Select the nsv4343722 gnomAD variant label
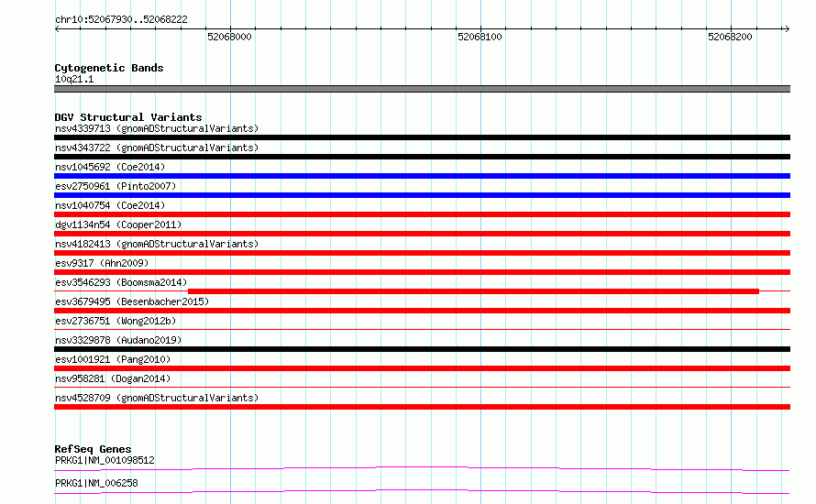816x504 pixels. tap(157, 148)
